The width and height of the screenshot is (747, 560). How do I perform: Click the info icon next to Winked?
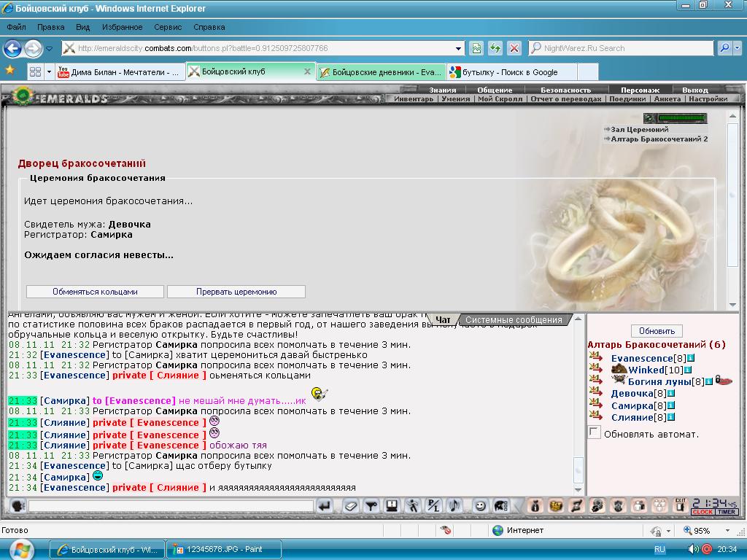coord(687,370)
